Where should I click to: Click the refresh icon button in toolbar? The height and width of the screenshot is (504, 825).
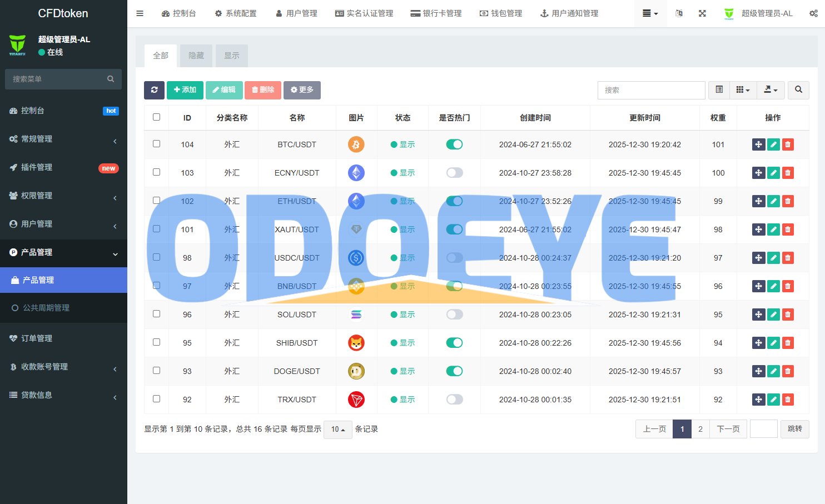point(154,90)
